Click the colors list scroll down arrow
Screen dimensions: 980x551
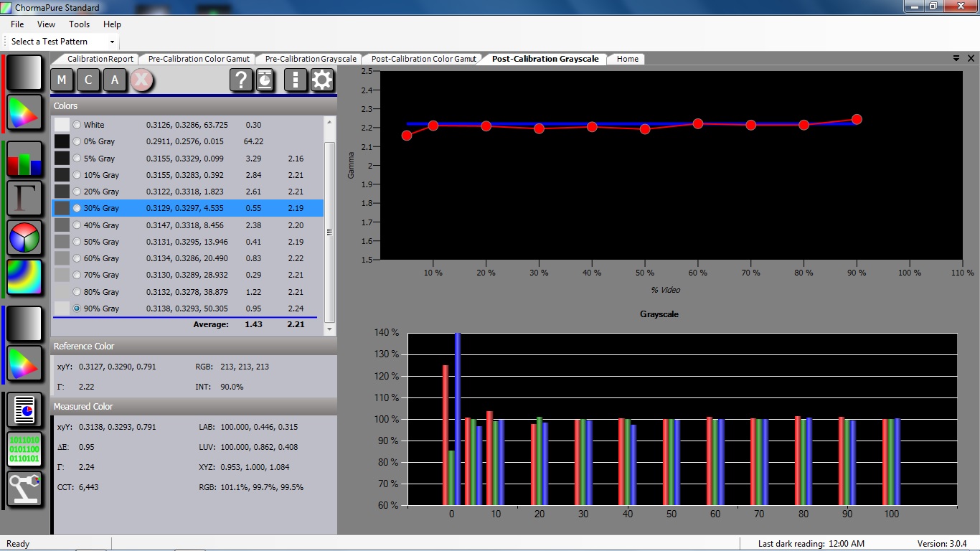[x=330, y=329]
